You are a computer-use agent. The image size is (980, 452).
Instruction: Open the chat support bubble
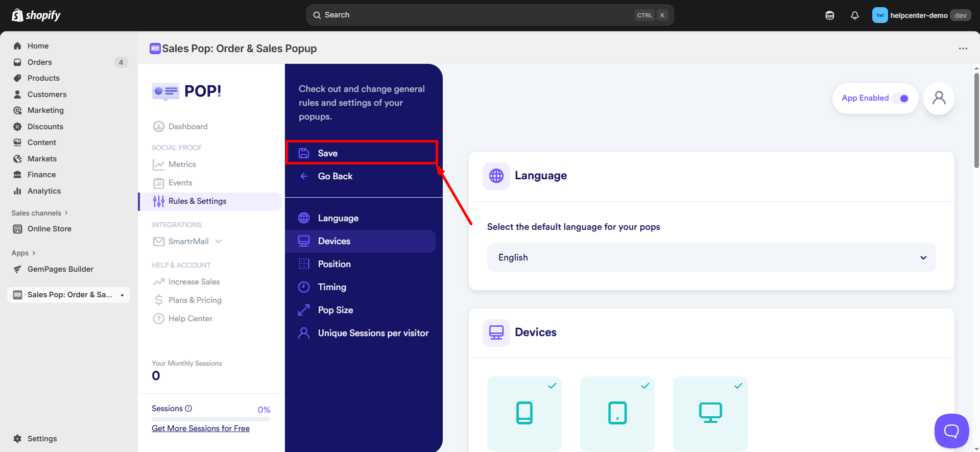(951, 431)
